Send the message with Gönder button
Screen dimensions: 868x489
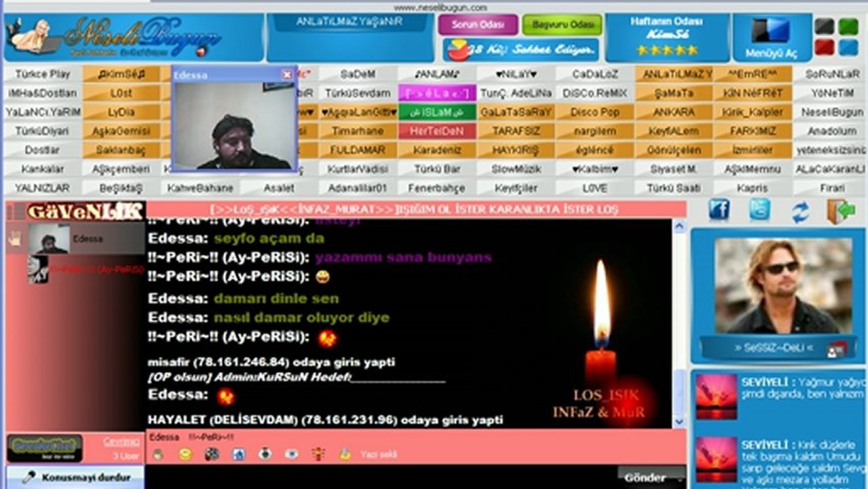650,477
